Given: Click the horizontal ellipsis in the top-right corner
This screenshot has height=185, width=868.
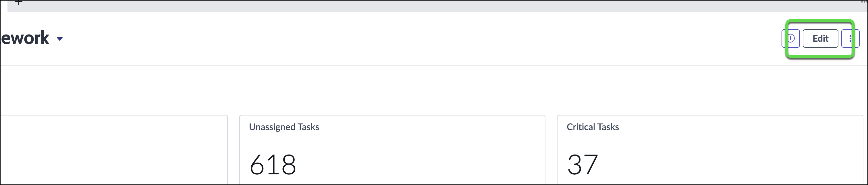Looking at the screenshot, I should click(864, 2).
